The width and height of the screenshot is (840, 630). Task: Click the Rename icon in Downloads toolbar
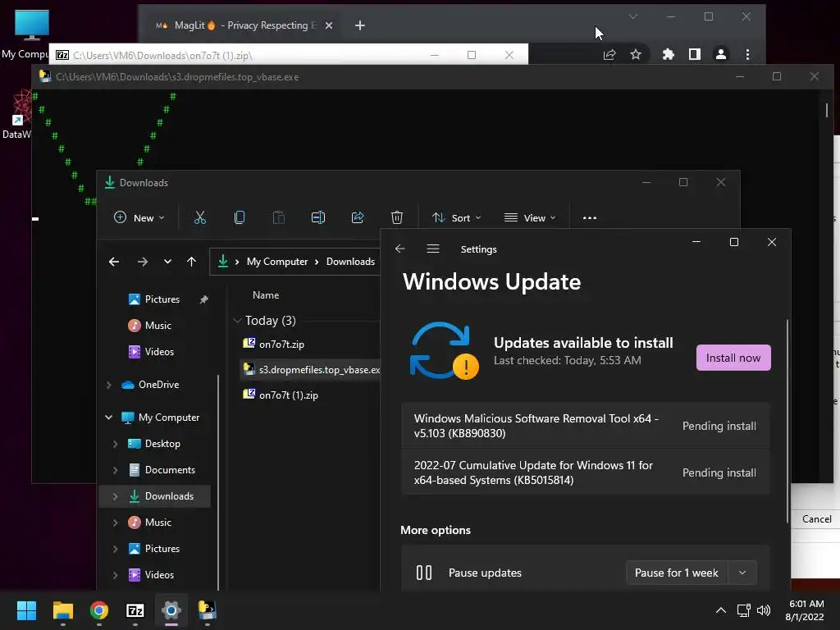[318, 217]
